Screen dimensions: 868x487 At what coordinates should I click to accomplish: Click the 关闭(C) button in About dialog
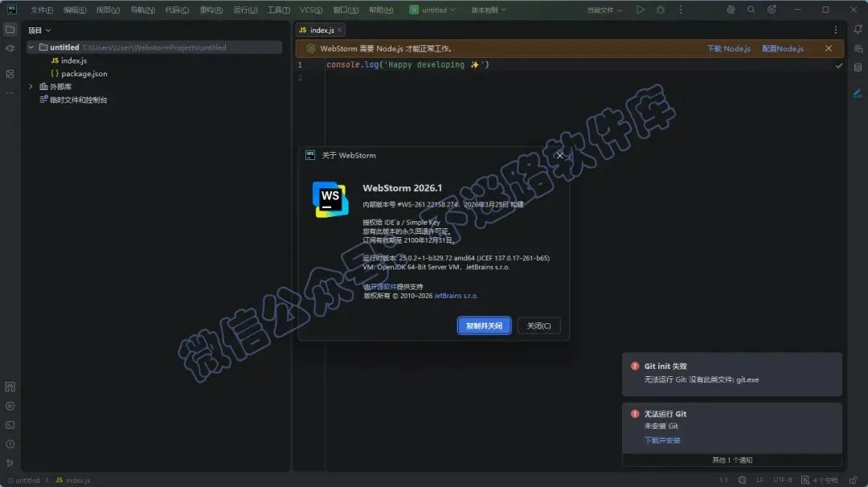tap(538, 325)
